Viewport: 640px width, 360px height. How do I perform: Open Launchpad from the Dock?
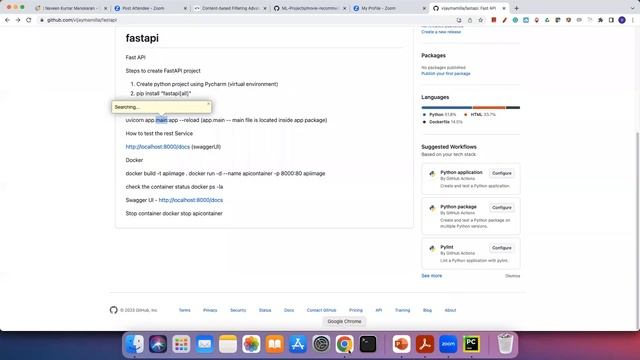click(x=181, y=344)
